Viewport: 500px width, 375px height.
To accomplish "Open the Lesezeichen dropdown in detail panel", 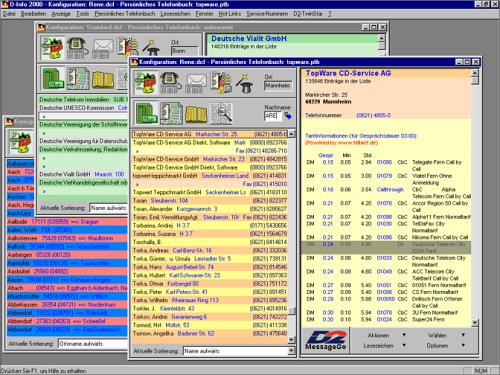I will tap(385, 346).
